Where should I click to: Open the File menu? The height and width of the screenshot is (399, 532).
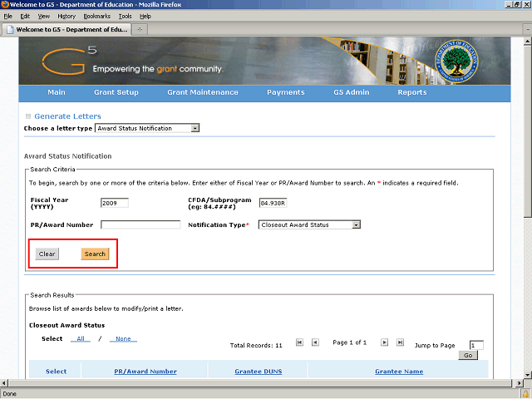tap(7, 17)
